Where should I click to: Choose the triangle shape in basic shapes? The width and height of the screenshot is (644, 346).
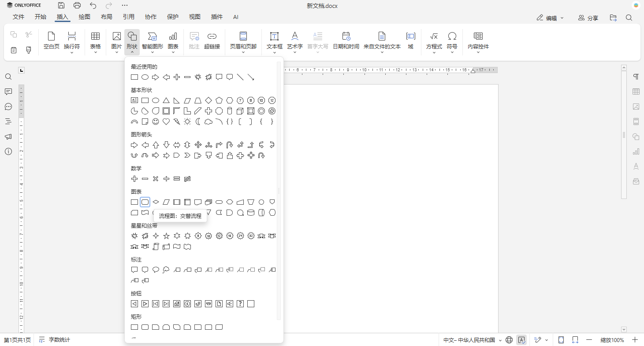(166, 100)
